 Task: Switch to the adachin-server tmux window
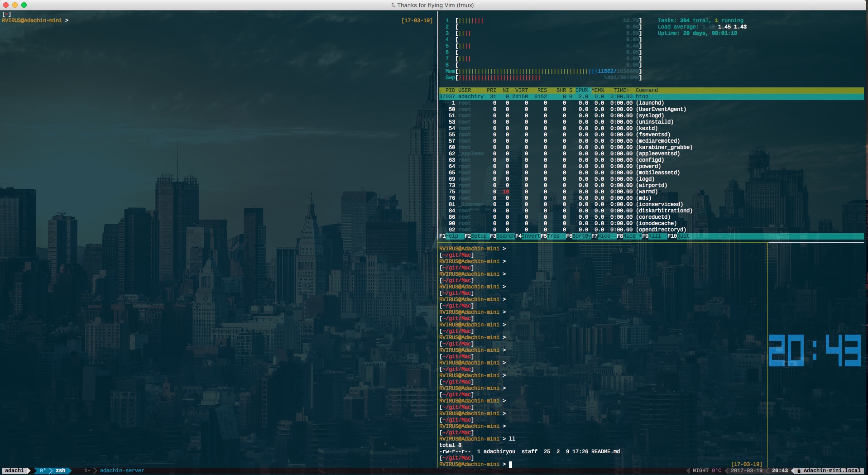point(122,471)
